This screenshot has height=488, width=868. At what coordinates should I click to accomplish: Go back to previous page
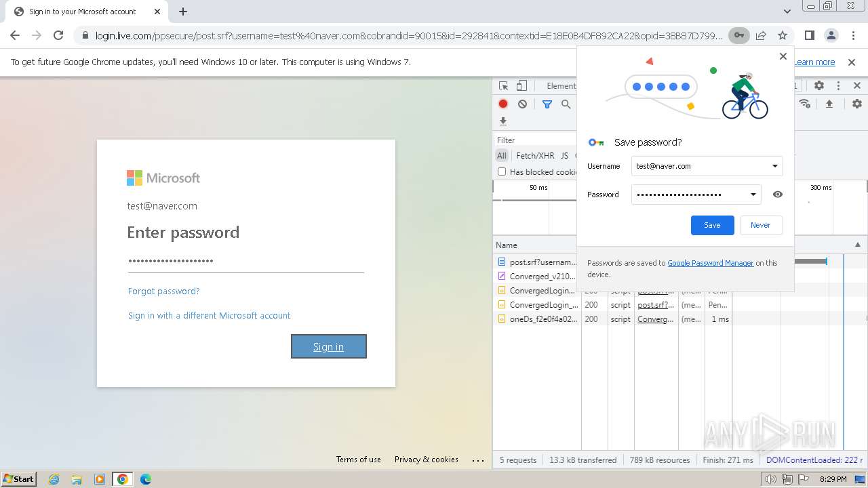pyautogui.click(x=15, y=35)
